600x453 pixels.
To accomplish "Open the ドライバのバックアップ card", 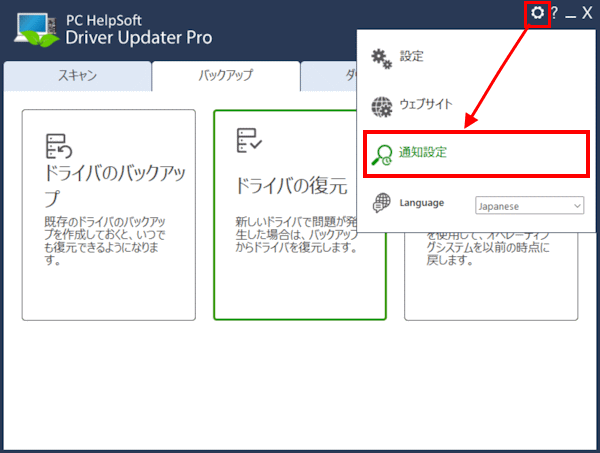I will (109, 215).
